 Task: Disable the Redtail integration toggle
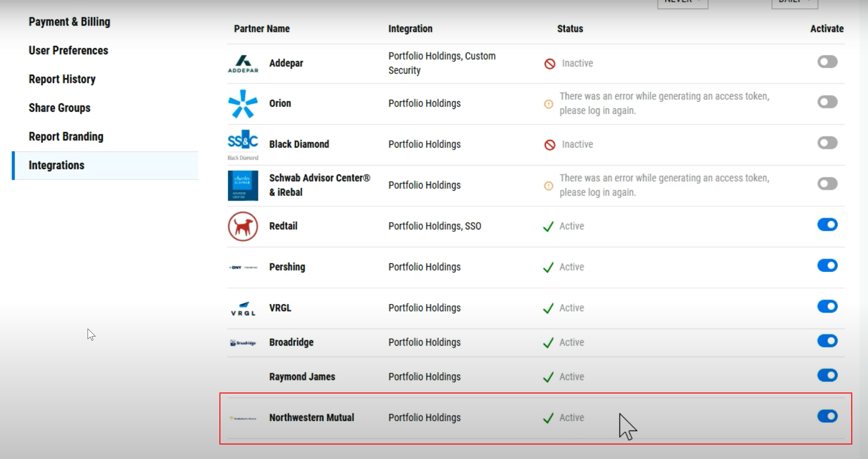[827, 225]
